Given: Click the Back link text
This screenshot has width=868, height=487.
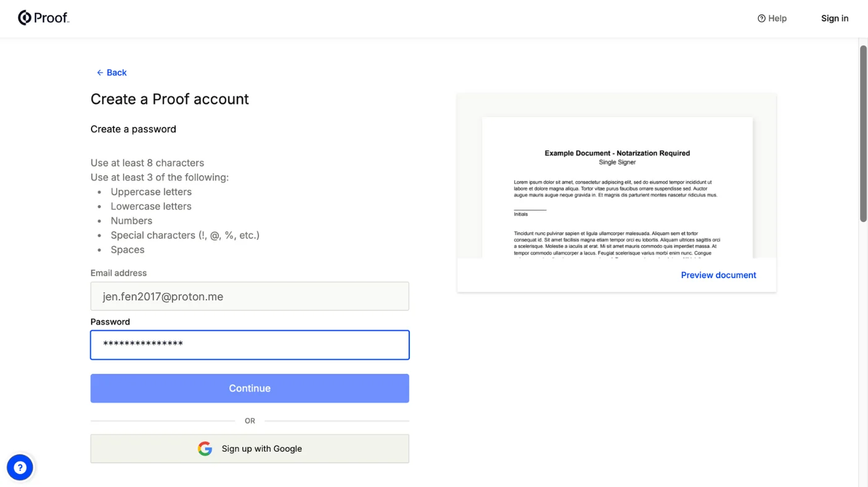Looking at the screenshot, I should 116,73.
